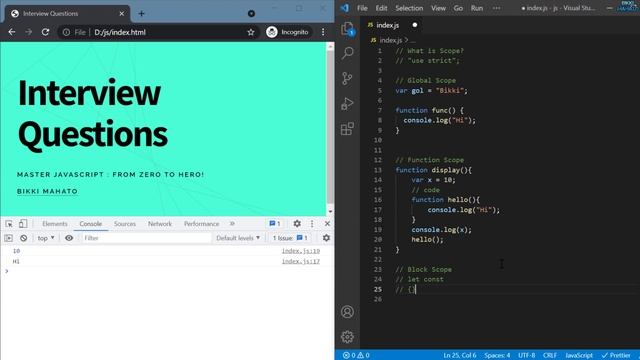Image resolution: width=640 pixels, height=360 pixels.
Task: Open a new Chrome tab
Action: click(x=141, y=13)
